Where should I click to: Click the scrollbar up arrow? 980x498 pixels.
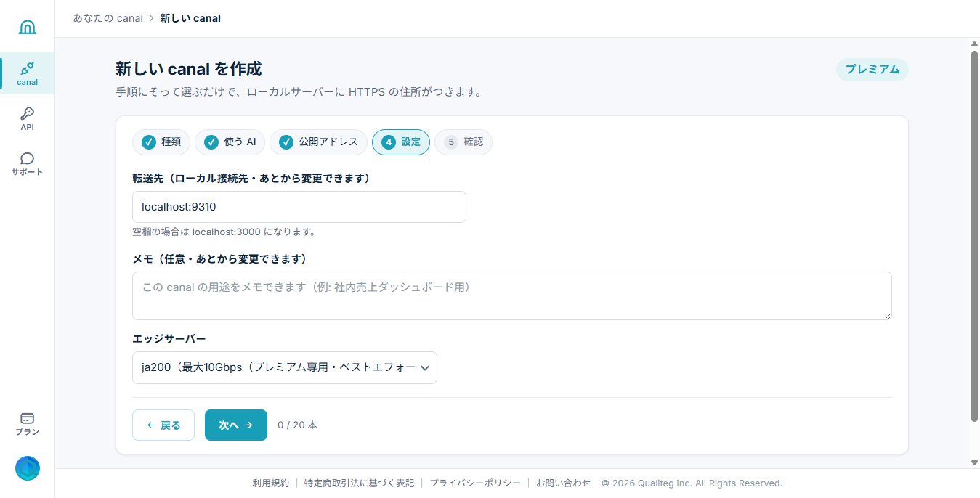tap(975, 44)
